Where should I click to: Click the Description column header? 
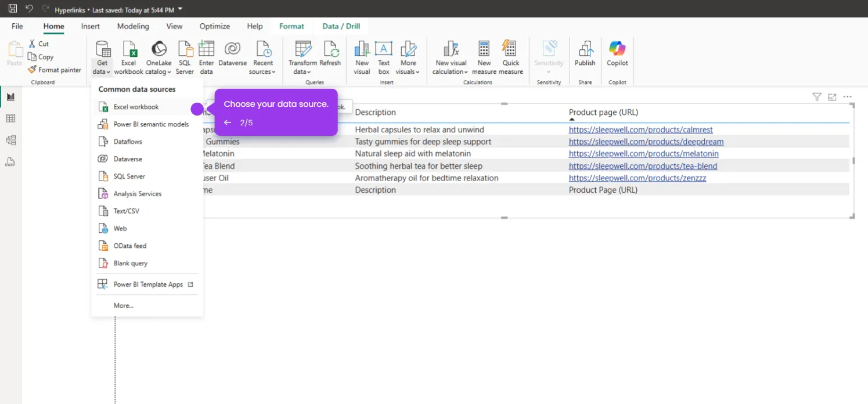tap(375, 112)
